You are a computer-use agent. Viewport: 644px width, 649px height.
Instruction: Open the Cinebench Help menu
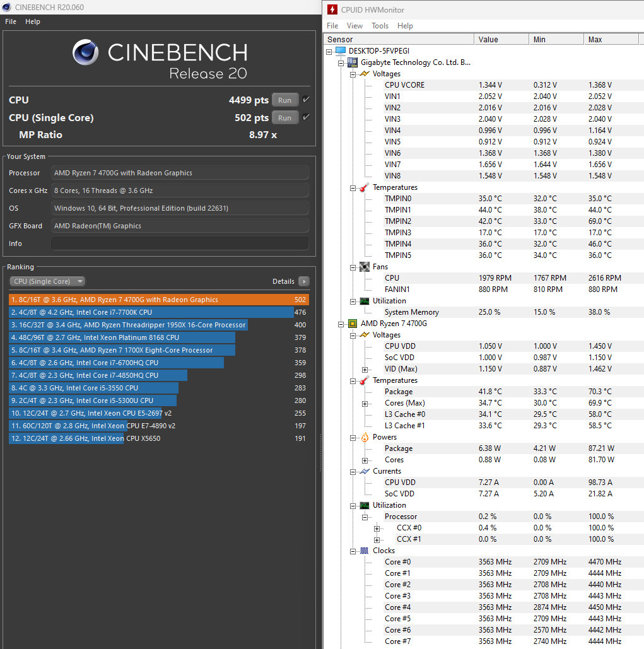(x=33, y=21)
